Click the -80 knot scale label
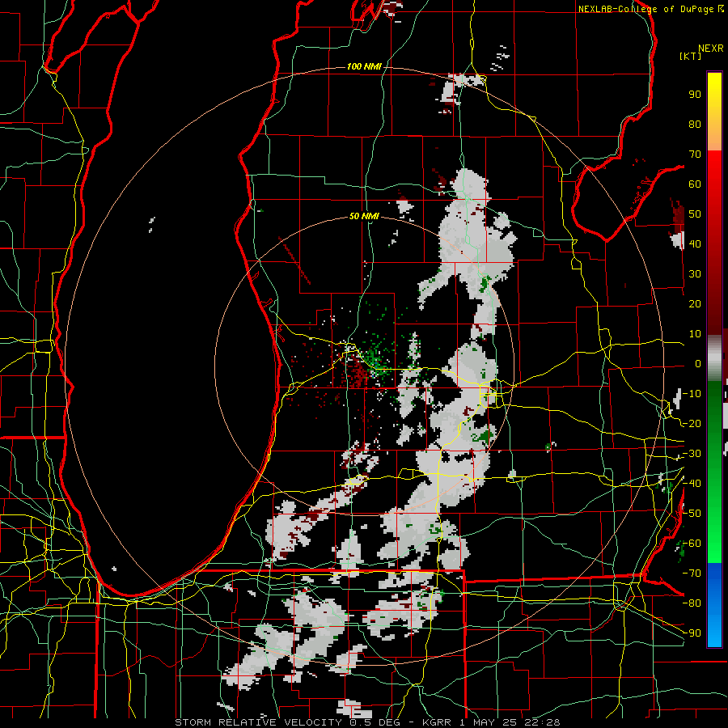Viewport: 728px width, 728px height. click(692, 603)
